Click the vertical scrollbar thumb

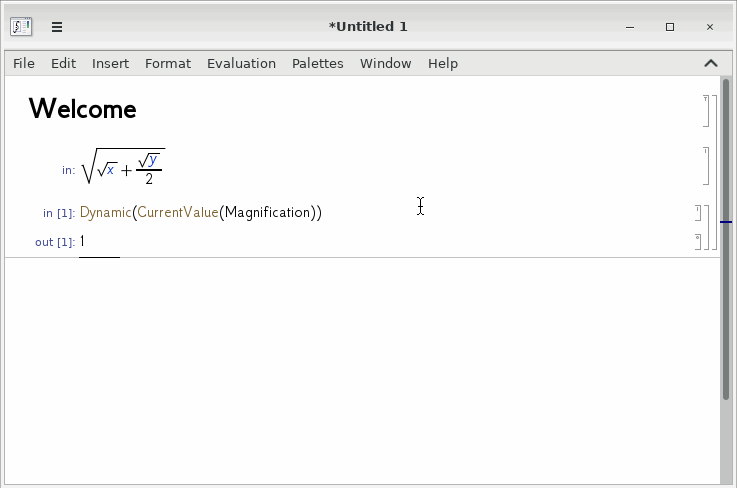click(726, 240)
